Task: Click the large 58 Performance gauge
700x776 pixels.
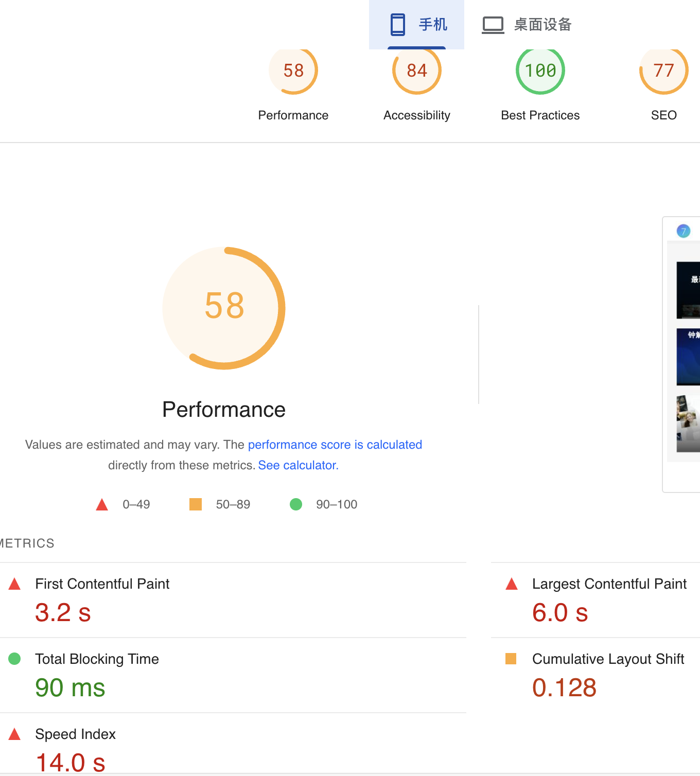Action: pyautogui.click(x=224, y=308)
